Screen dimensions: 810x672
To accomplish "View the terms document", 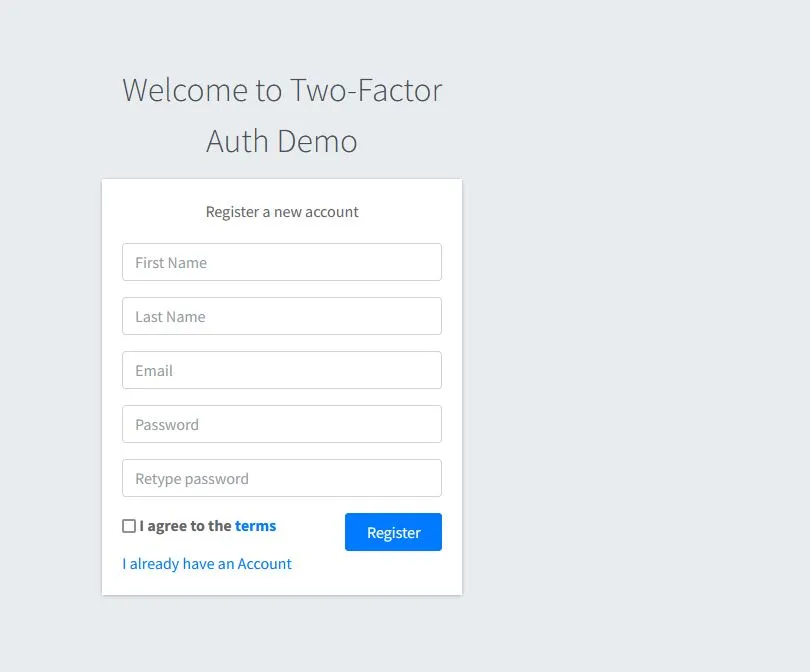I will point(255,525).
